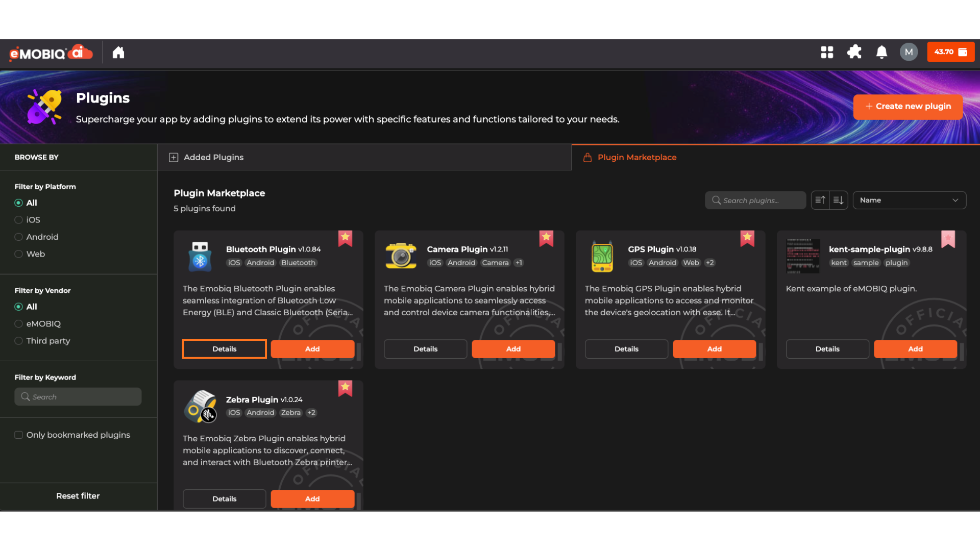Open the notifications bell
Image resolution: width=980 pixels, height=551 pixels.
coord(881,52)
